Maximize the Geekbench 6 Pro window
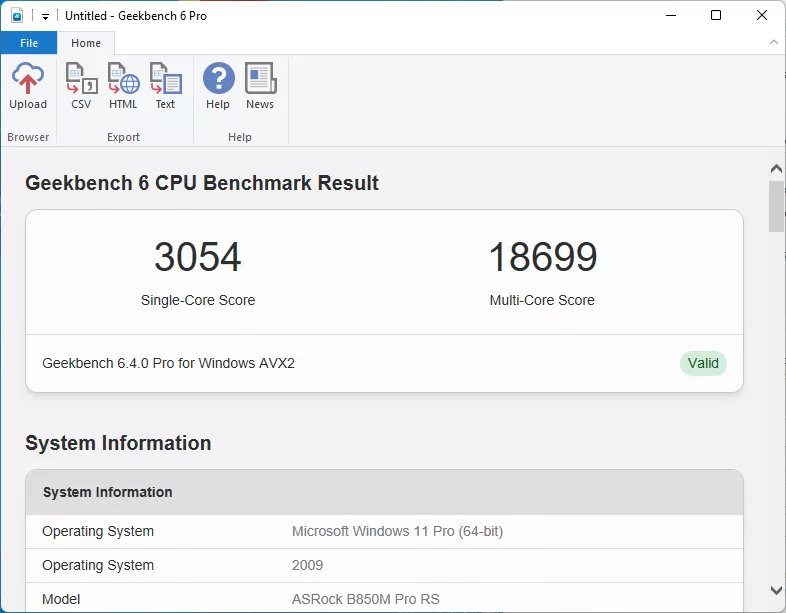The image size is (786, 613). click(x=716, y=16)
